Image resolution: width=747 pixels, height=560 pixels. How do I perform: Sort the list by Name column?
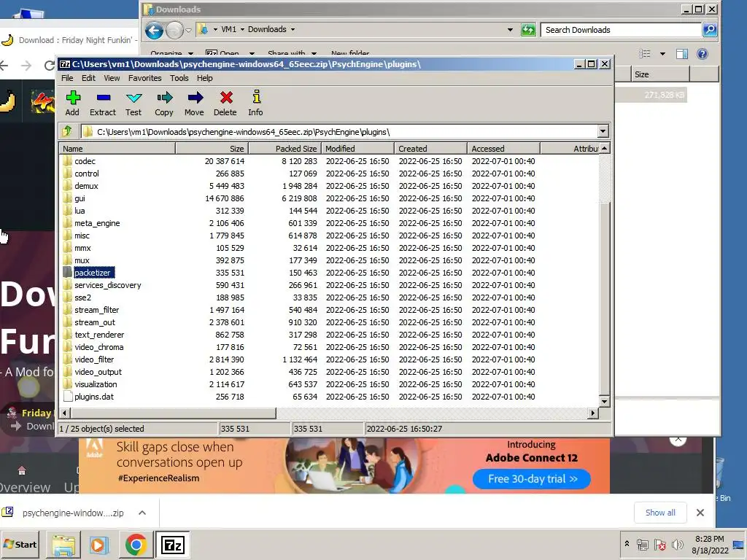(x=117, y=149)
